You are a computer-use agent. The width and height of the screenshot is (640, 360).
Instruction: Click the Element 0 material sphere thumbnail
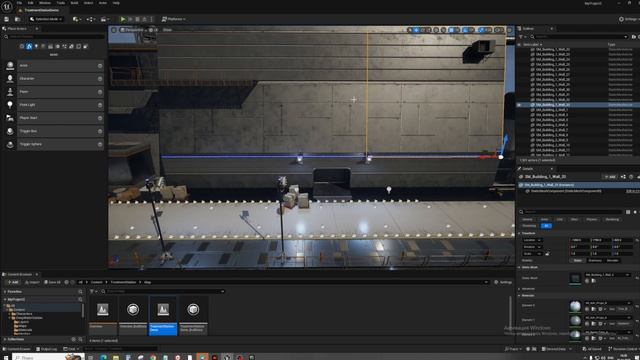pos(575,306)
